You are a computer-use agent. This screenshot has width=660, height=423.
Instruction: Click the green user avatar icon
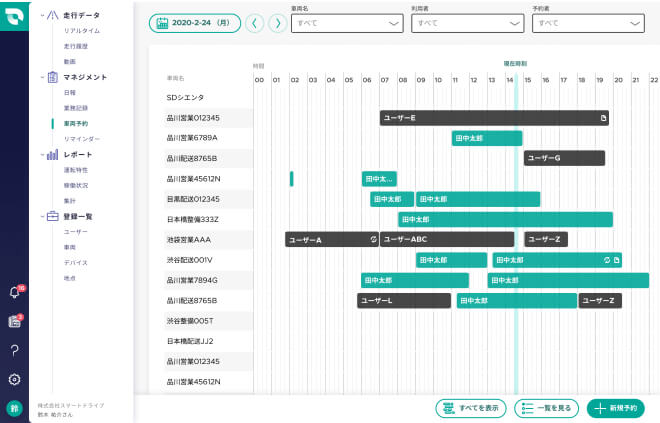[x=14, y=408]
